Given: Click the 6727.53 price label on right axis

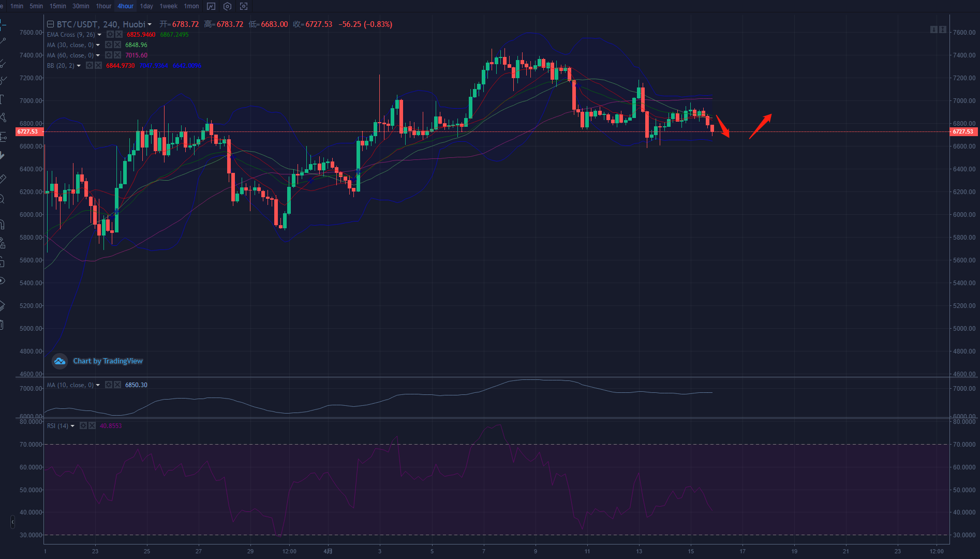Looking at the screenshot, I should [963, 132].
